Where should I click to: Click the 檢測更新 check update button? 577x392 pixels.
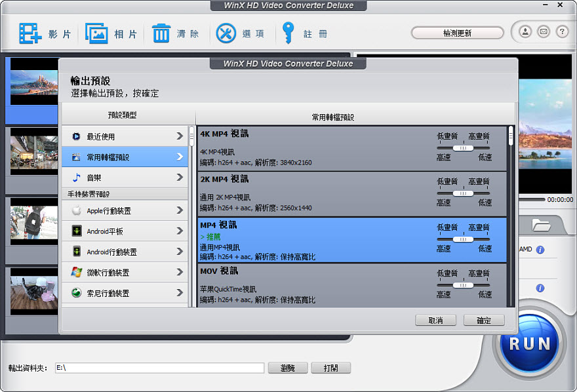pos(457,33)
